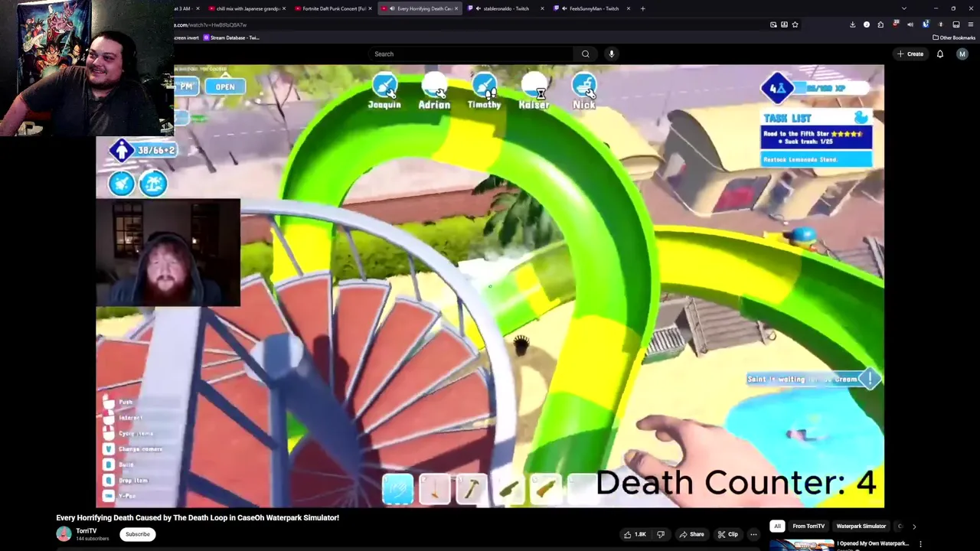Show next filter chips with arrow
This screenshot has height=551, width=980.
point(913,526)
